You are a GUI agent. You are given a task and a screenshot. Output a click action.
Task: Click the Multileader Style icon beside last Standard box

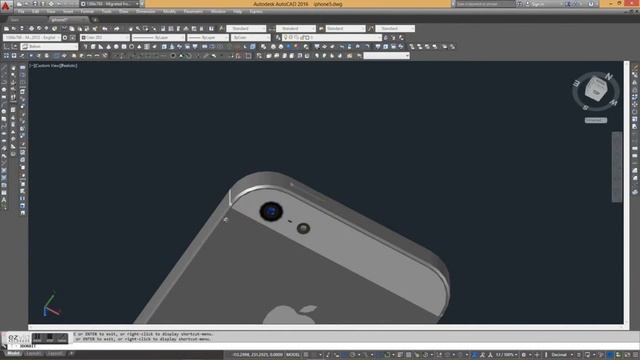coord(371,29)
